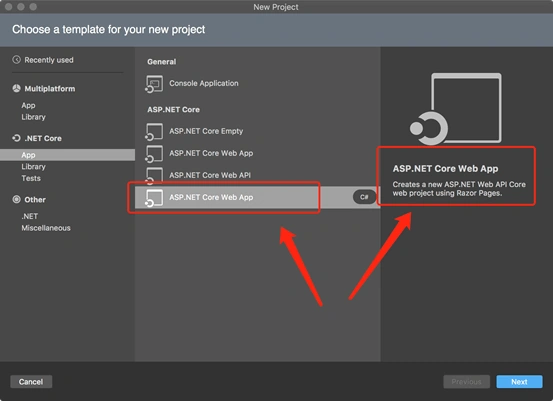Select Library under .NET Core
553x401 pixels.
[34, 166]
